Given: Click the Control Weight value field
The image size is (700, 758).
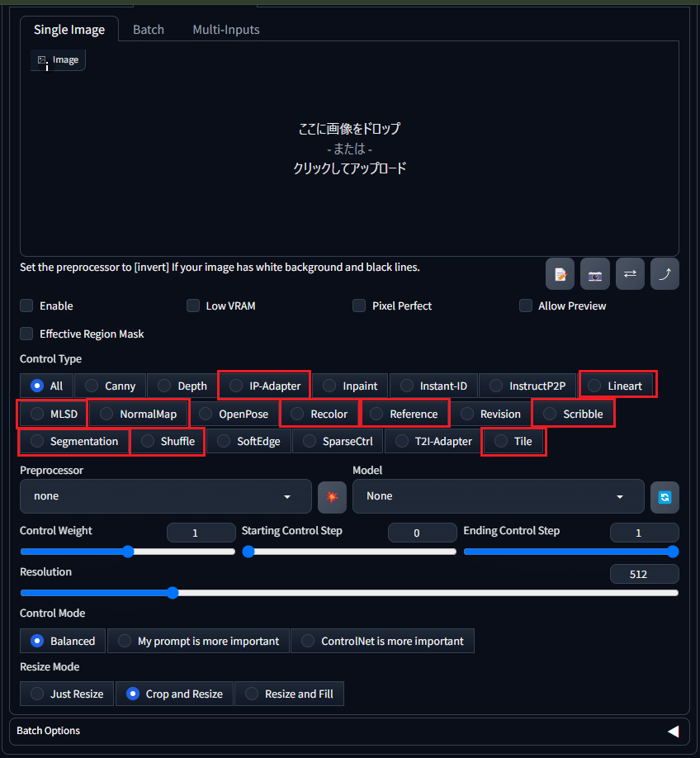Looking at the screenshot, I should click(201, 533).
